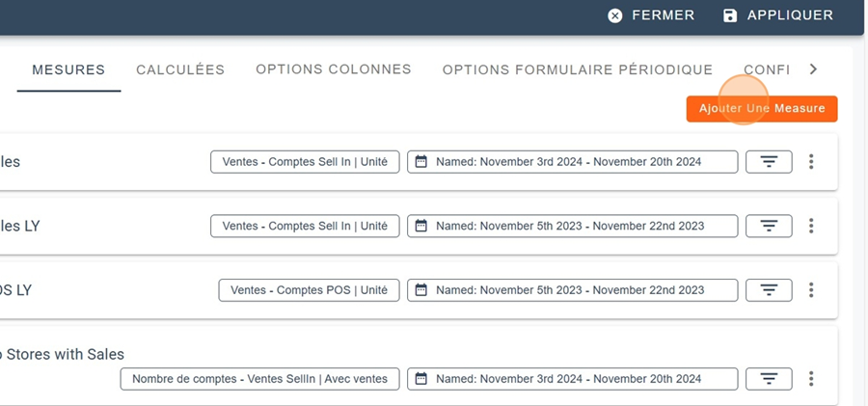Open Options Colonnes tab
Viewport: 868px width, 406px height.
pyautogui.click(x=334, y=70)
